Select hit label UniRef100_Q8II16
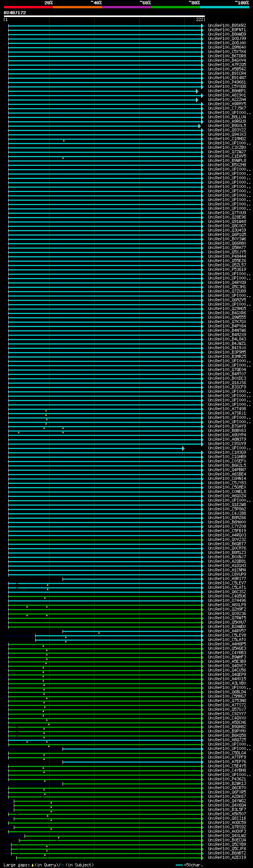Screen dimensions: 253x868 [227, 819]
